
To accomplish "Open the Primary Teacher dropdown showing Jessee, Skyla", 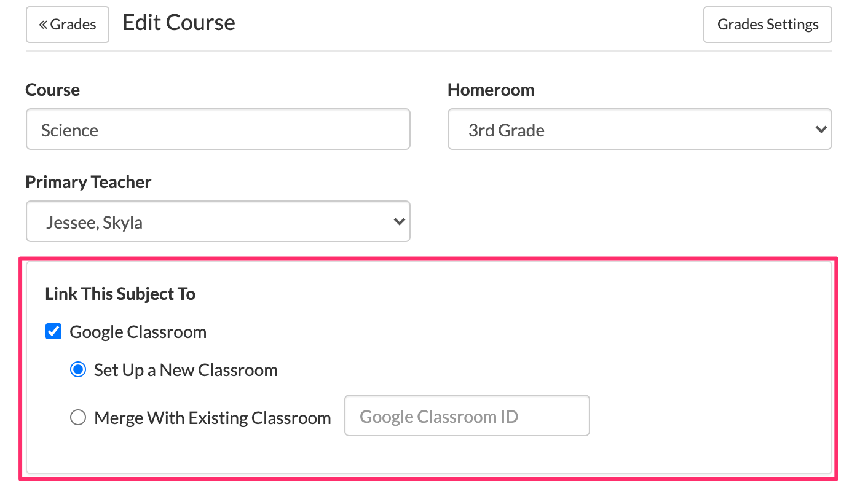I will [x=218, y=221].
